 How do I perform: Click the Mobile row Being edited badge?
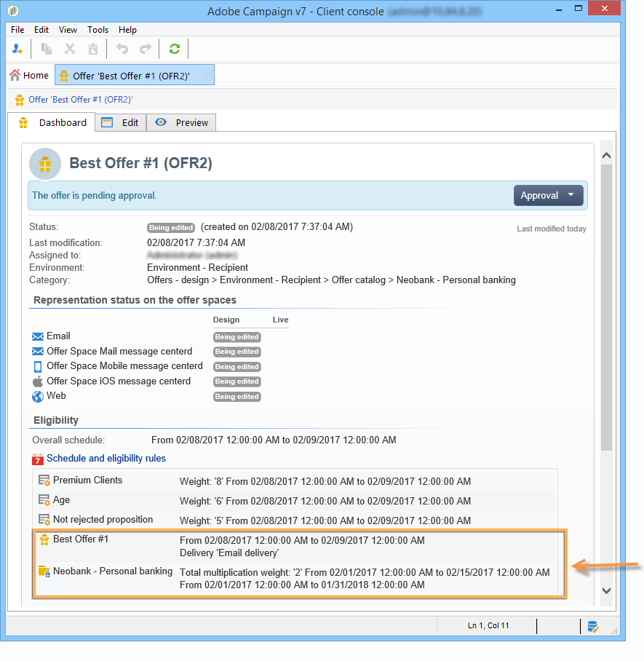pyautogui.click(x=237, y=367)
